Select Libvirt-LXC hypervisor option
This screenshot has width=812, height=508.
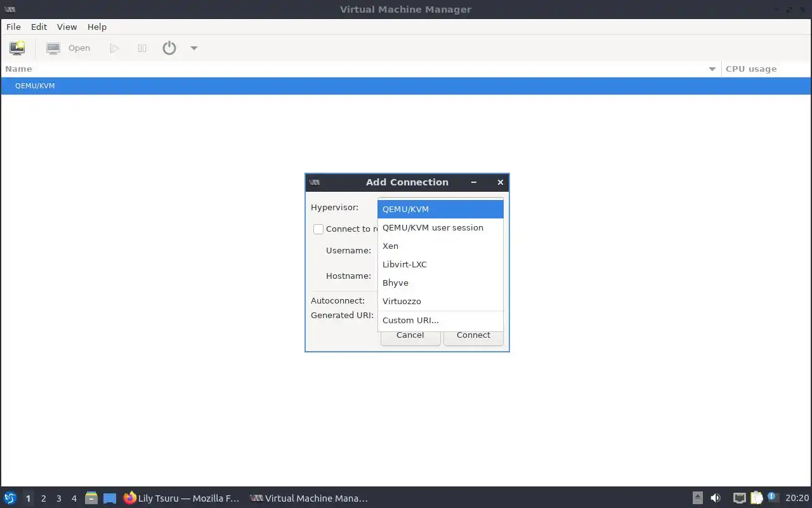pos(440,264)
